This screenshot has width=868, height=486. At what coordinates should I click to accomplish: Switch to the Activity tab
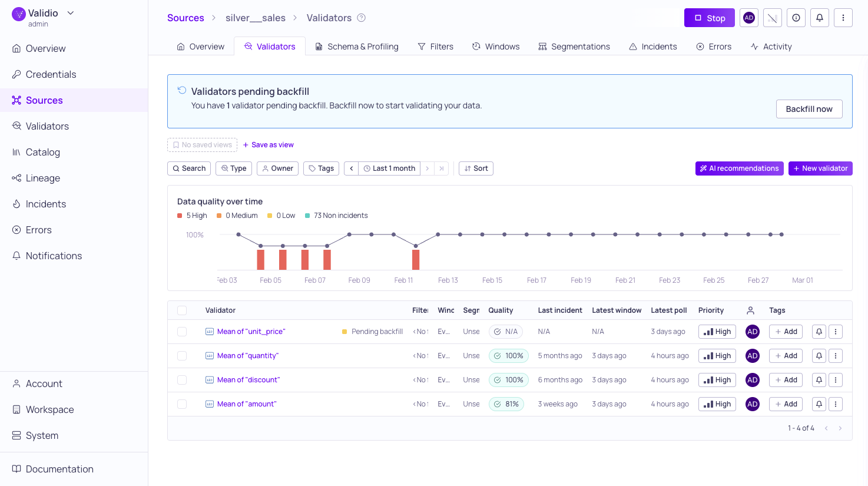point(771,47)
